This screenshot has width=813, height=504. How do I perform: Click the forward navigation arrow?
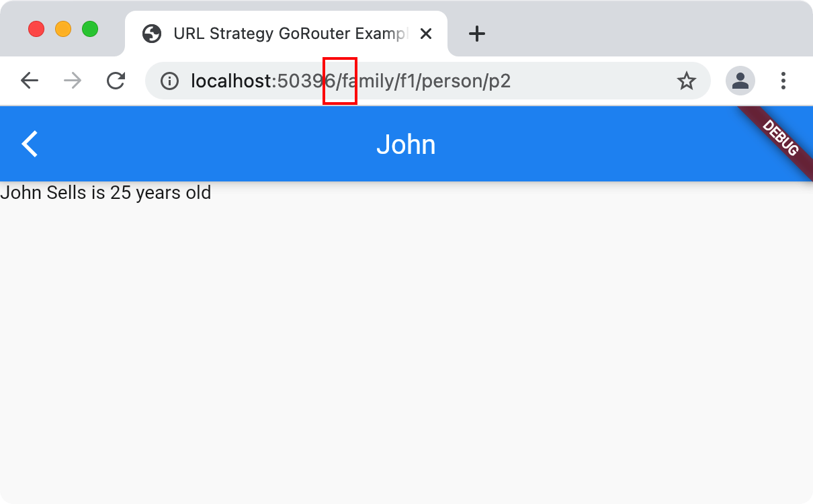click(x=72, y=81)
